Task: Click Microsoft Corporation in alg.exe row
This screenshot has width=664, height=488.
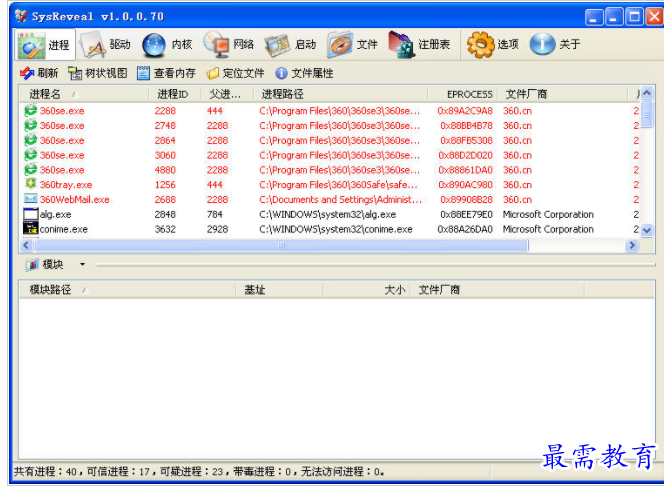Action: [548, 215]
